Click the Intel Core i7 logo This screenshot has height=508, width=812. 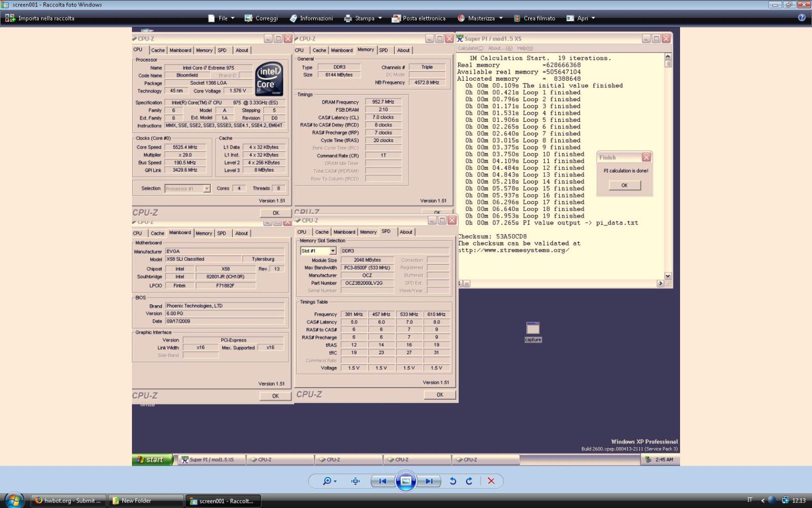[x=269, y=79]
